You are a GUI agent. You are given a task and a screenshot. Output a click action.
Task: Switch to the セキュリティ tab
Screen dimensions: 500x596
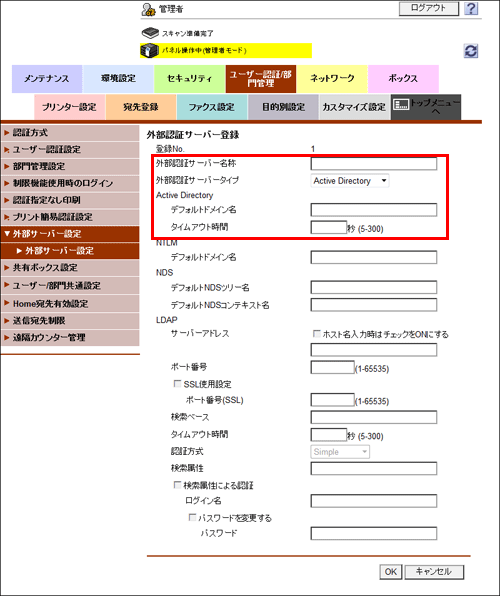[189, 79]
